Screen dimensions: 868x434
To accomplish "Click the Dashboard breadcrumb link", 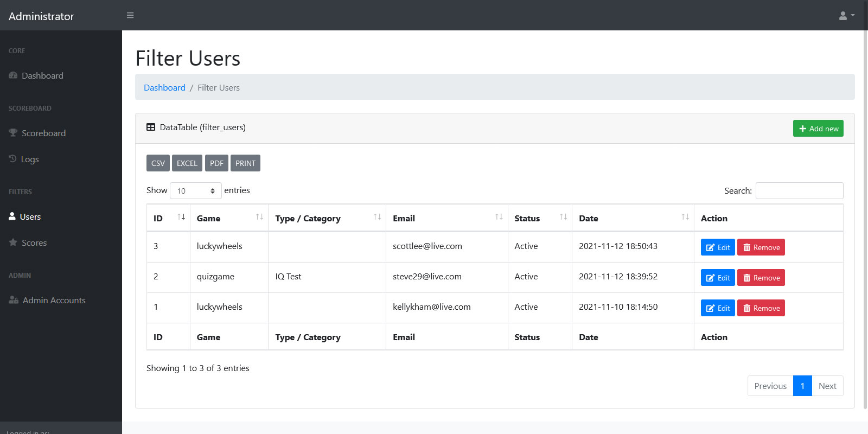I will click(164, 88).
